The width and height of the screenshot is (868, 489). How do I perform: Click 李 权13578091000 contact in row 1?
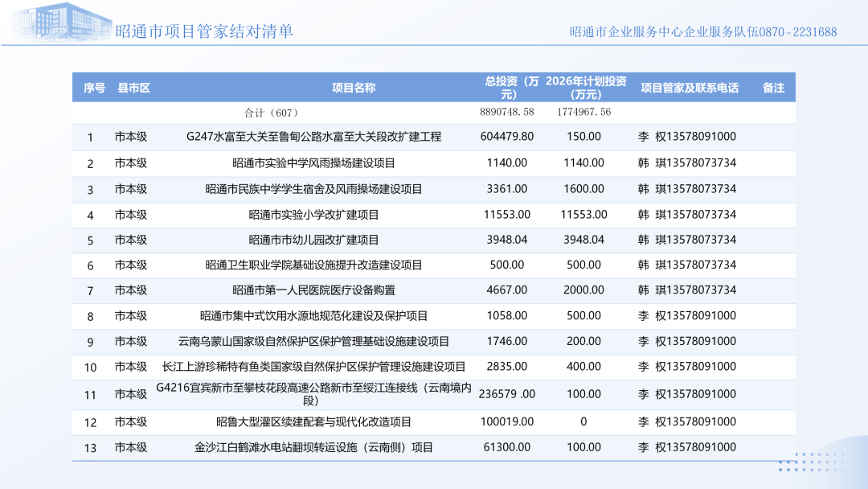pos(687,136)
